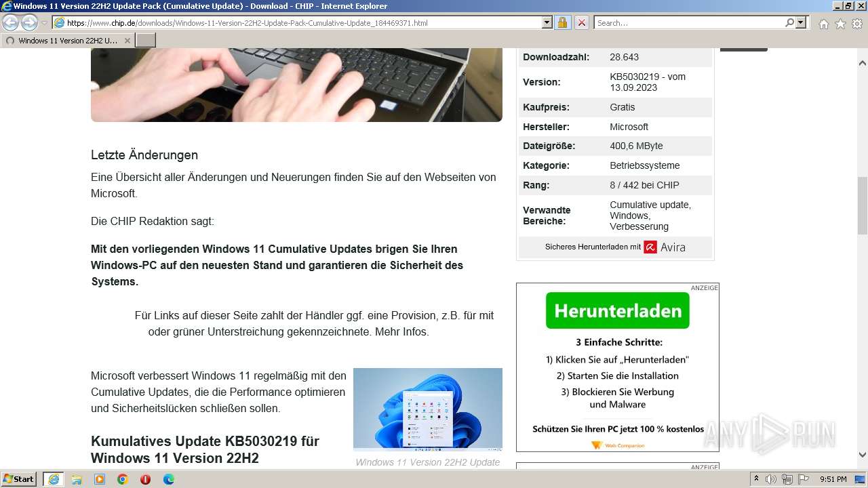Click 'Schützen Sie Ihren PC jetzt 100 % kostenlos' text
Screen dimensions: 868x488
pyautogui.click(x=618, y=429)
